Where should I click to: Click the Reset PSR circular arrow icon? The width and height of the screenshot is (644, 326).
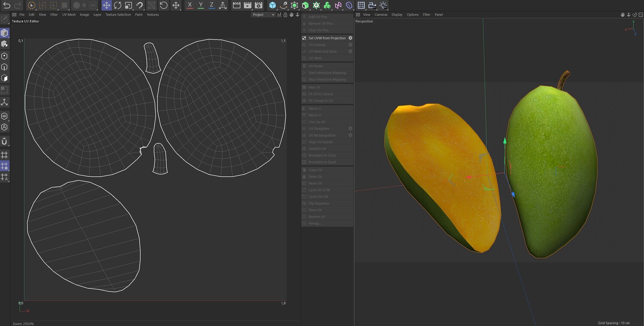click(164, 6)
